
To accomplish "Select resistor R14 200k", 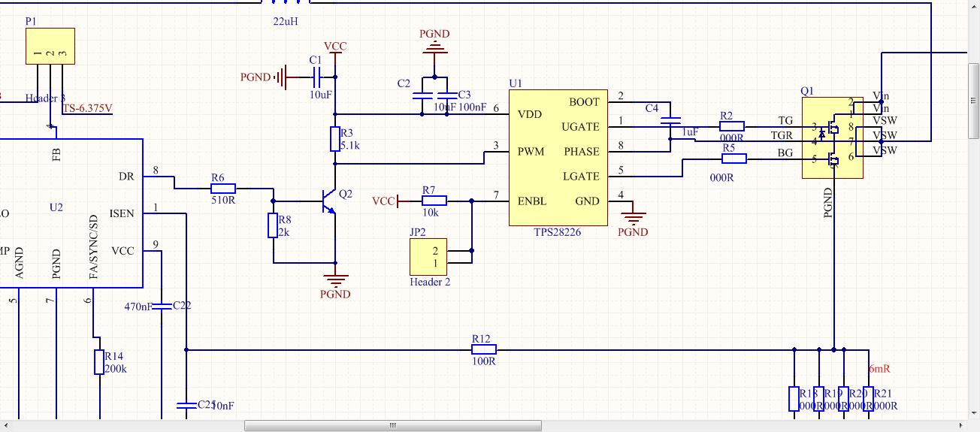I will (98, 362).
